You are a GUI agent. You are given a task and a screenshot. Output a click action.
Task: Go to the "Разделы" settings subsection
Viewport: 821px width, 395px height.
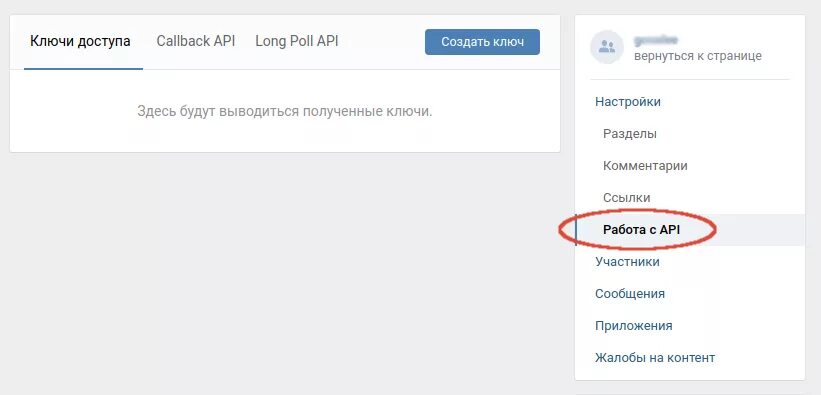630,134
